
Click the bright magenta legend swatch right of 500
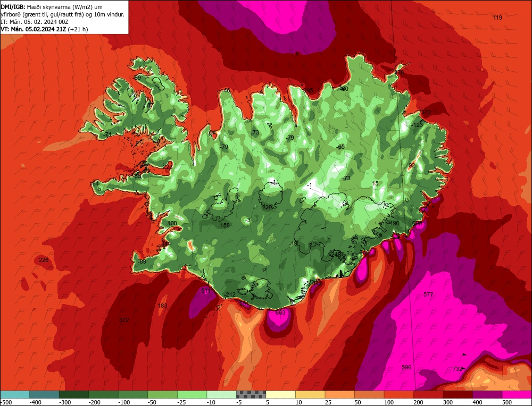517,394
